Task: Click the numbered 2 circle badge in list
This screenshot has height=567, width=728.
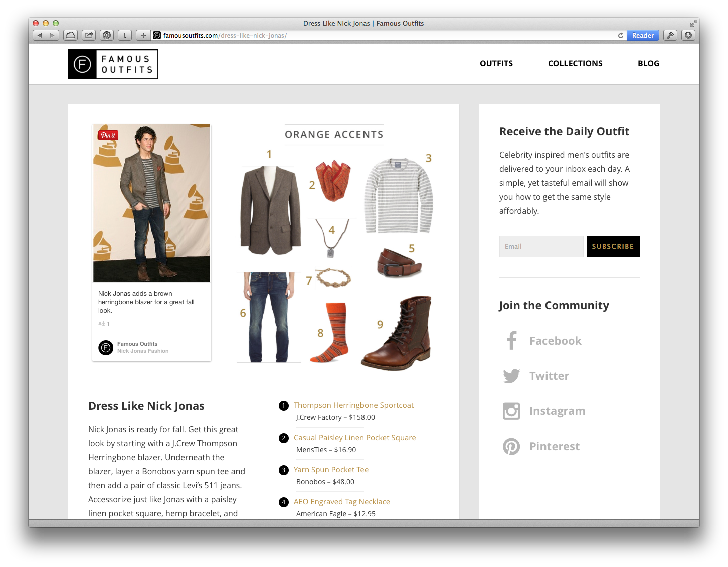Action: [284, 438]
